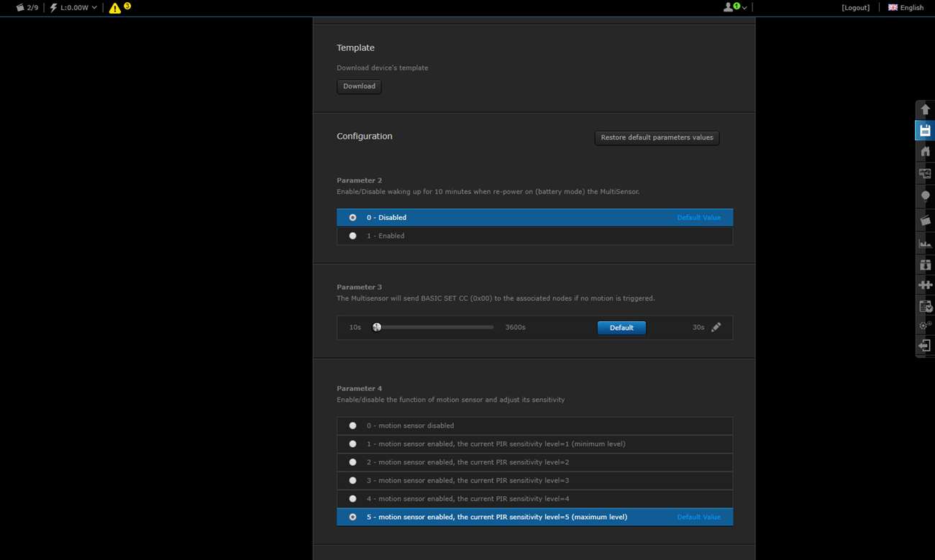This screenshot has width=935, height=560.
Task: Click the yellow warning triangle alert icon
Action: coord(115,8)
